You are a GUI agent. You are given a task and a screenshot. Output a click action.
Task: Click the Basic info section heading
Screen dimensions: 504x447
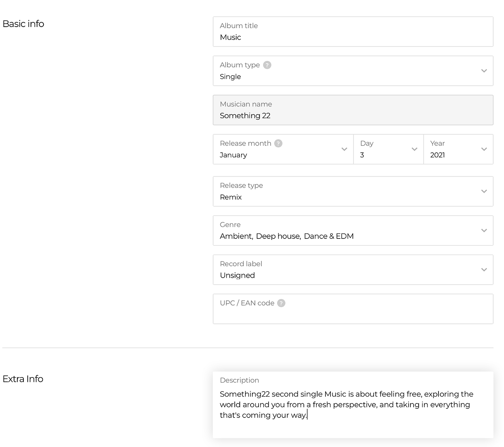coord(23,24)
